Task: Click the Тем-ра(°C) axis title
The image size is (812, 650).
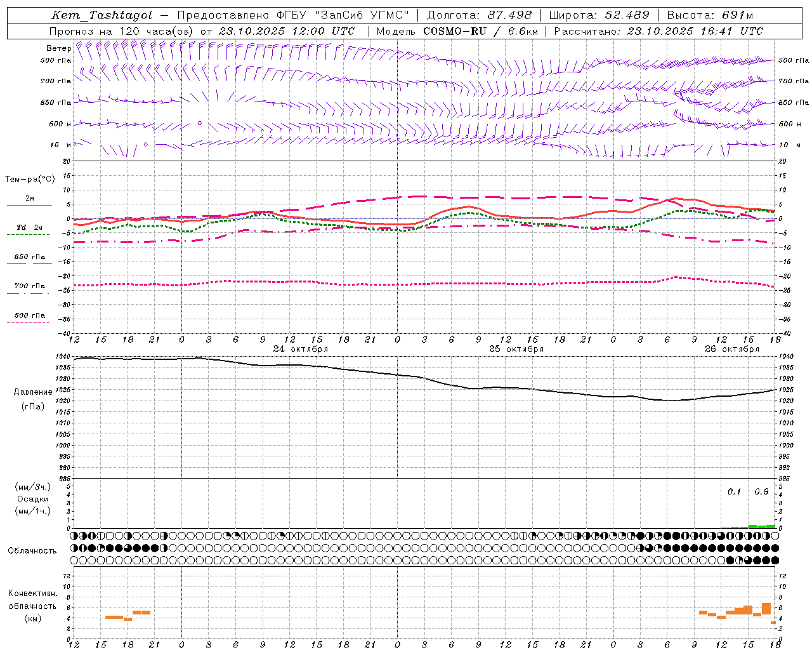Action: (30, 180)
